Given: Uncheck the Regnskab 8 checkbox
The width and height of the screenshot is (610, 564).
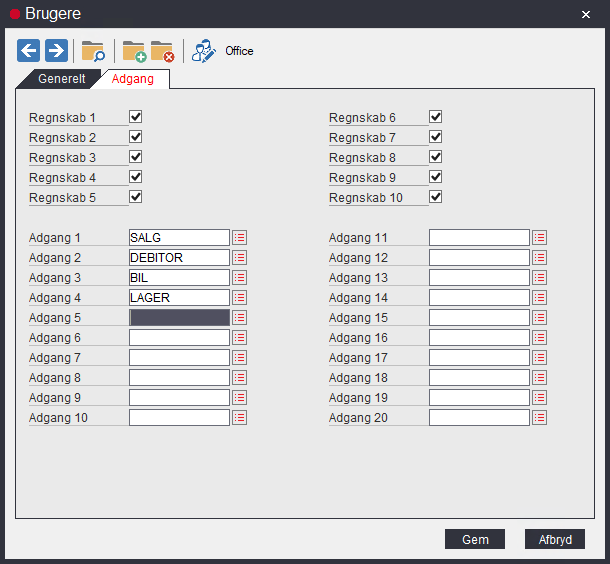Looking at the screenshot, I should point(435,157).
